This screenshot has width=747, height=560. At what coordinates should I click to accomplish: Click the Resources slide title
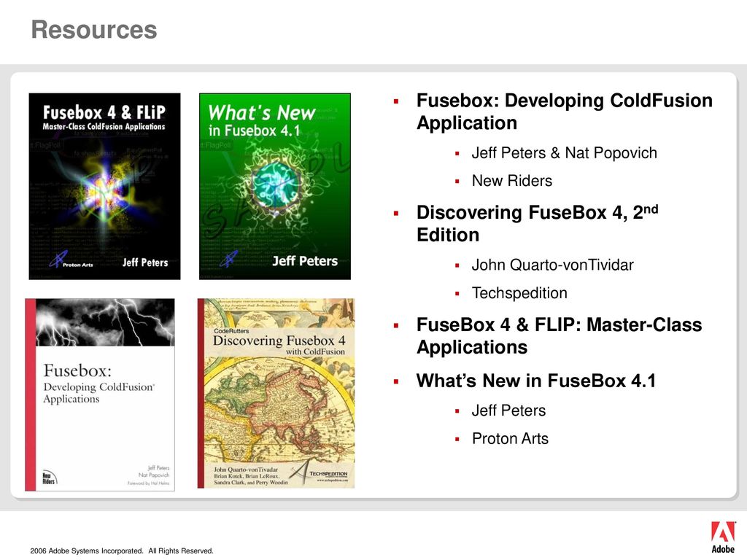point(94,29)
